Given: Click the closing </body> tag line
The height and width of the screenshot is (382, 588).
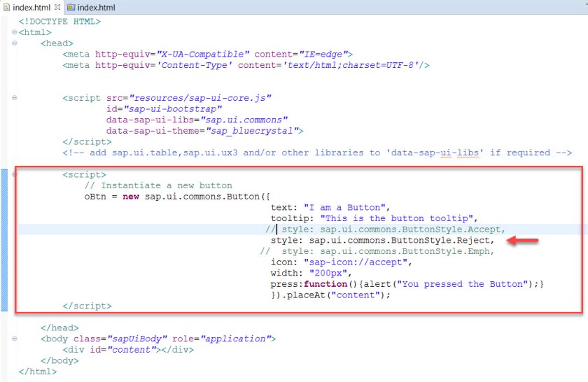Looking at the screenshot, I should tap(59, 360).
